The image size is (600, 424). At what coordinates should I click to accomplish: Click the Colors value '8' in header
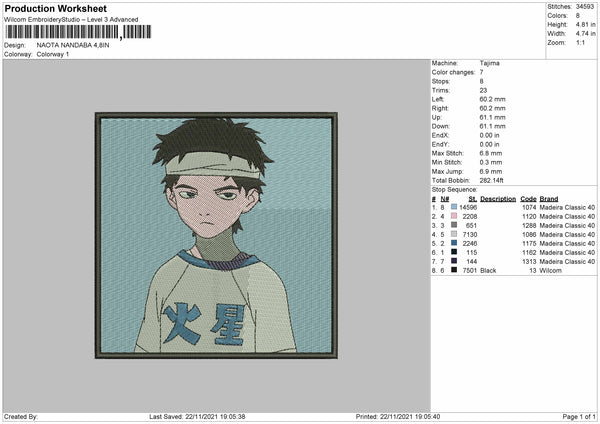tap(577, 16)
